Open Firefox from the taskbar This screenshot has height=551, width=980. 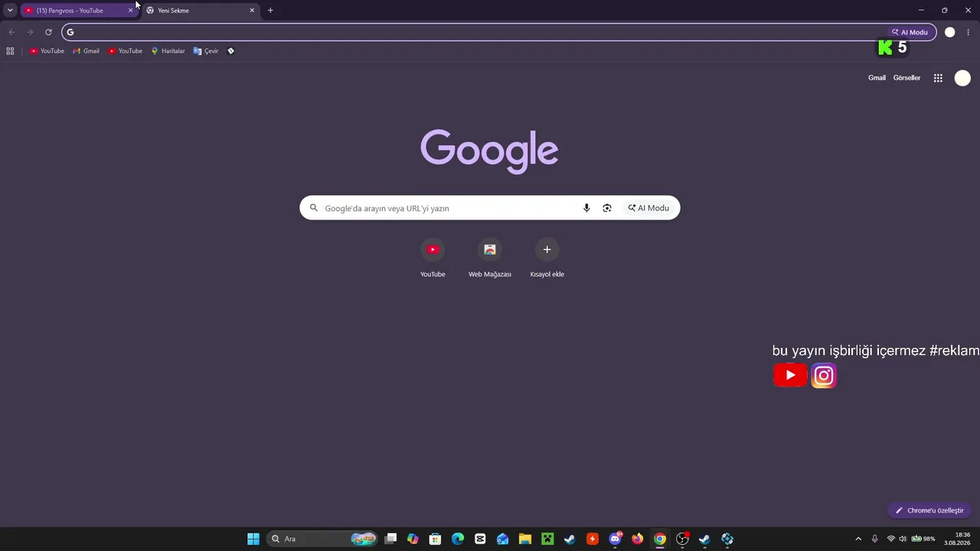pyautogui.click(x=637, y=539)
